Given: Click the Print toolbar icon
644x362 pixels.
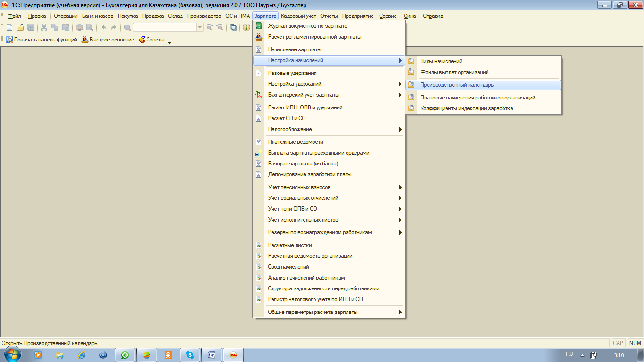Looking at the screenshot, I should click(79, 27).
